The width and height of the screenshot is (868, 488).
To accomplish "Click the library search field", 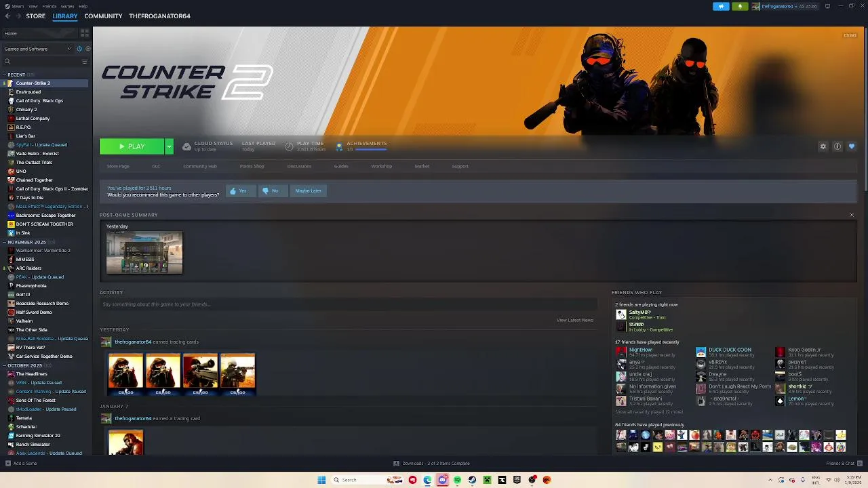I will click(x=42, y=62).
